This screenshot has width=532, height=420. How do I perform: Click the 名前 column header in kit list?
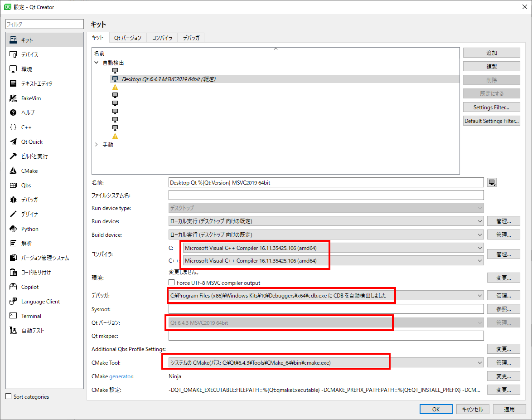coord(276,54)
